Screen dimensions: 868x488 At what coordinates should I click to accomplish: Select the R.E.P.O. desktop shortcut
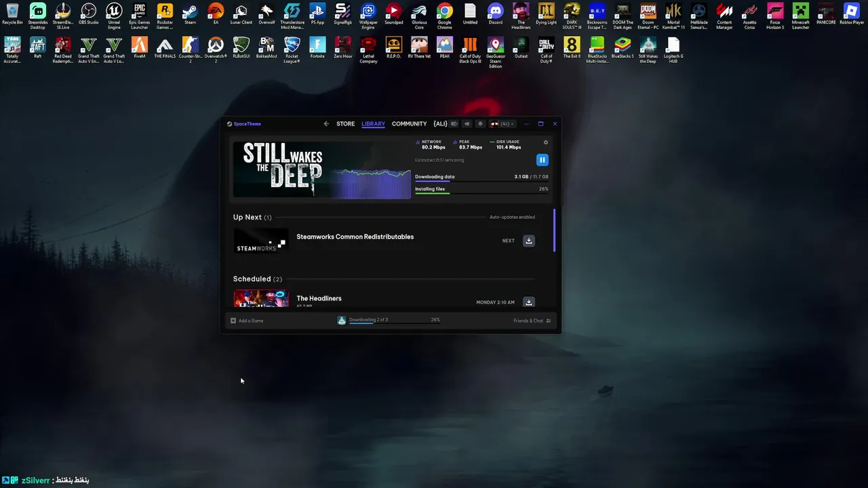point(393,49)
